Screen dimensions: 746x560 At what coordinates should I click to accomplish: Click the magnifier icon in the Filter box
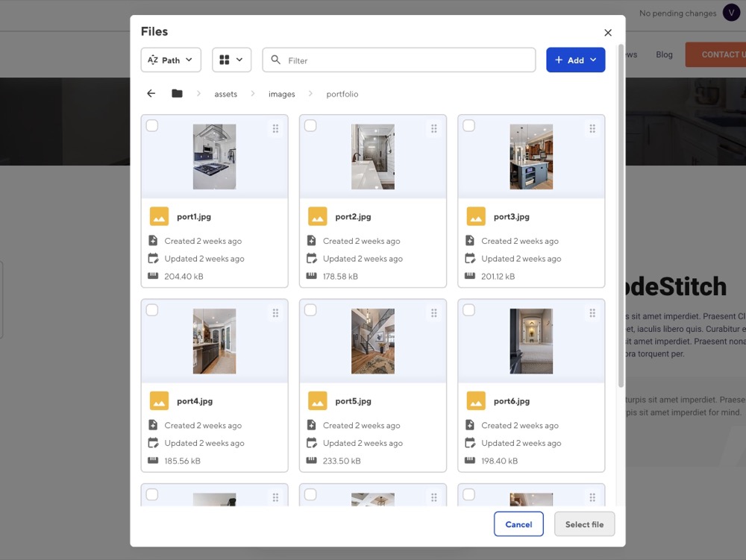coord(275,59)
